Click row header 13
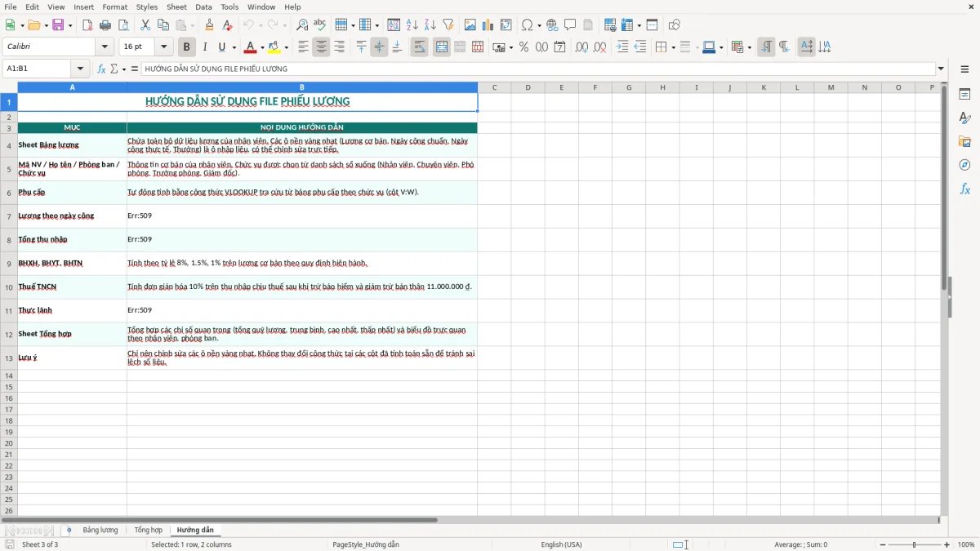The width and height of the screenshot is (980, 551). pyautogui.click(x=9, y=358)
